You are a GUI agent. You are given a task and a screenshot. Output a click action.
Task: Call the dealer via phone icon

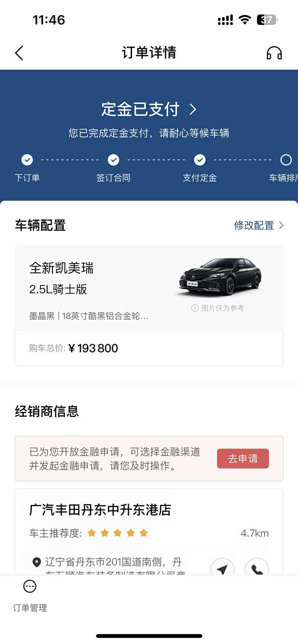pyautogui.click(x=257, y=568)
